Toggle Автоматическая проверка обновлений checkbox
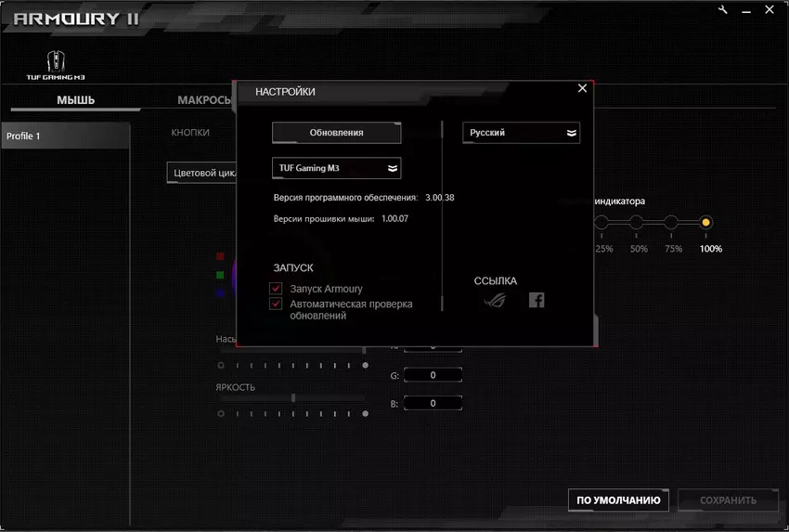 click(276, 304)
